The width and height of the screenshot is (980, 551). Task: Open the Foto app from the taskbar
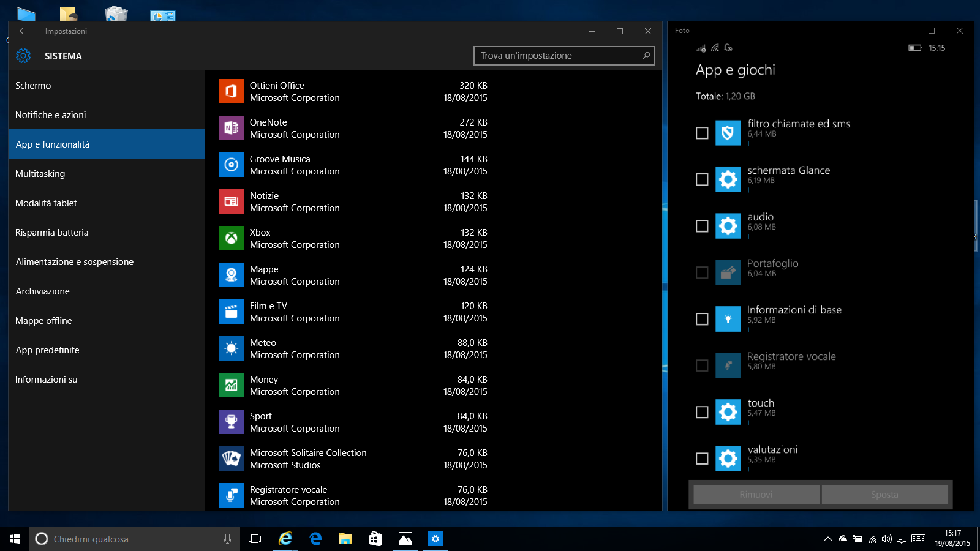405,539
